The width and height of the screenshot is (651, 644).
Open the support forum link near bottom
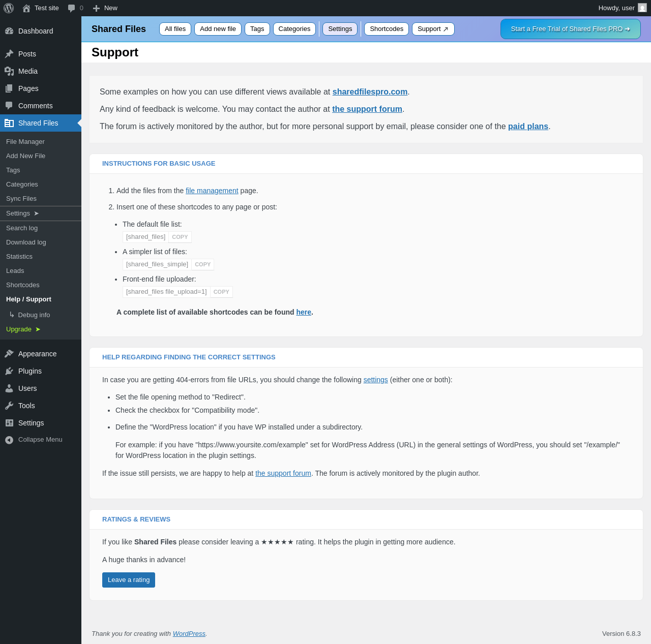(283, 473)
